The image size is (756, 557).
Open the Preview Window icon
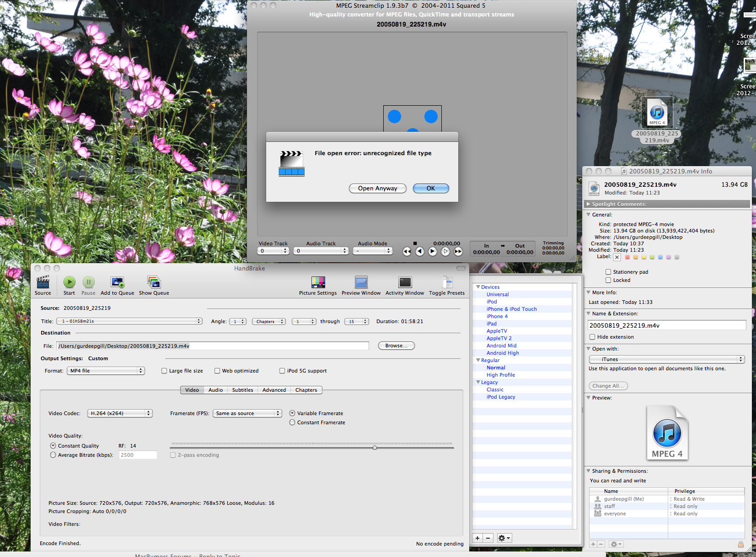point(361,282)
